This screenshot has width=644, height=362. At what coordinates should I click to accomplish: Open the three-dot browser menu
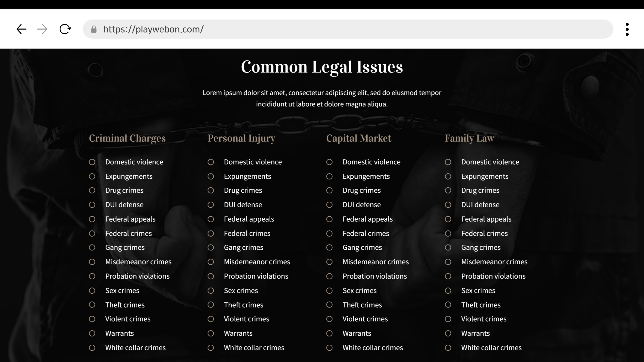point(627,29)
